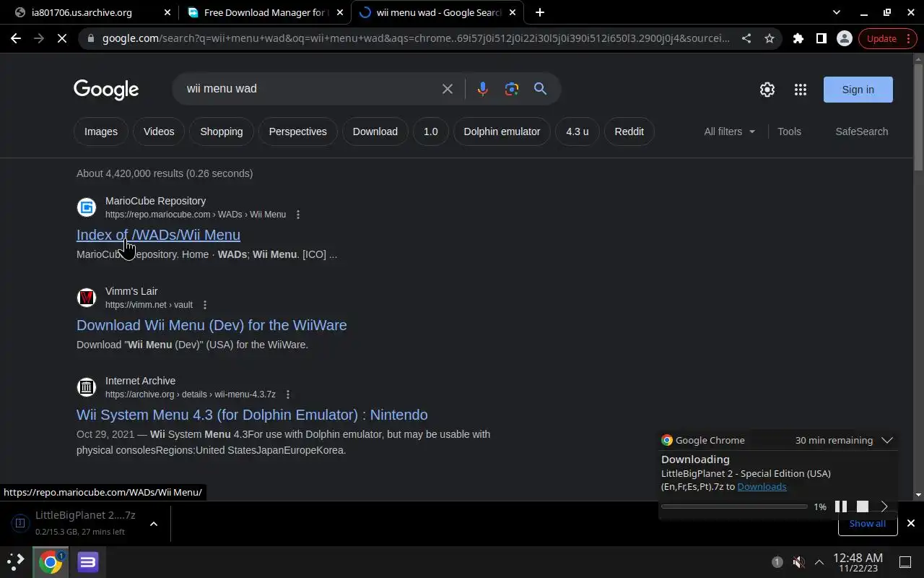Click the browser back arrow

pyautogui.click(x=16, y=38)
